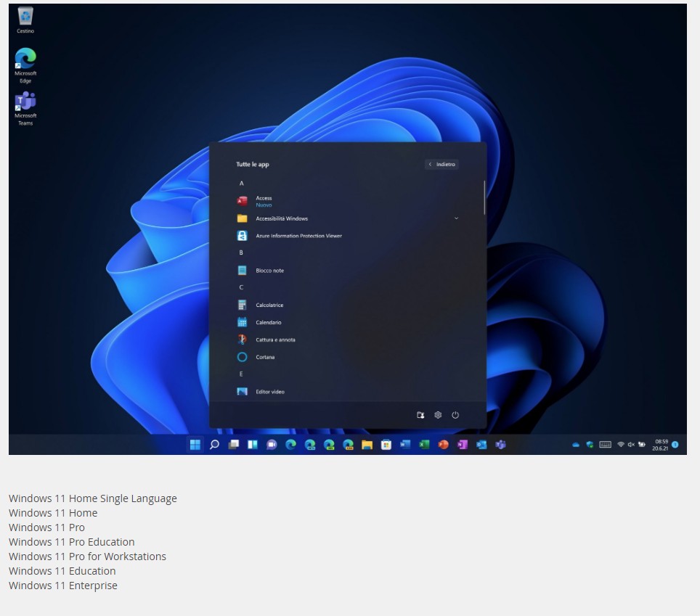The image size is (700, 616).
Task: Select the Windows 11 Education line
Action: [62, 571]
